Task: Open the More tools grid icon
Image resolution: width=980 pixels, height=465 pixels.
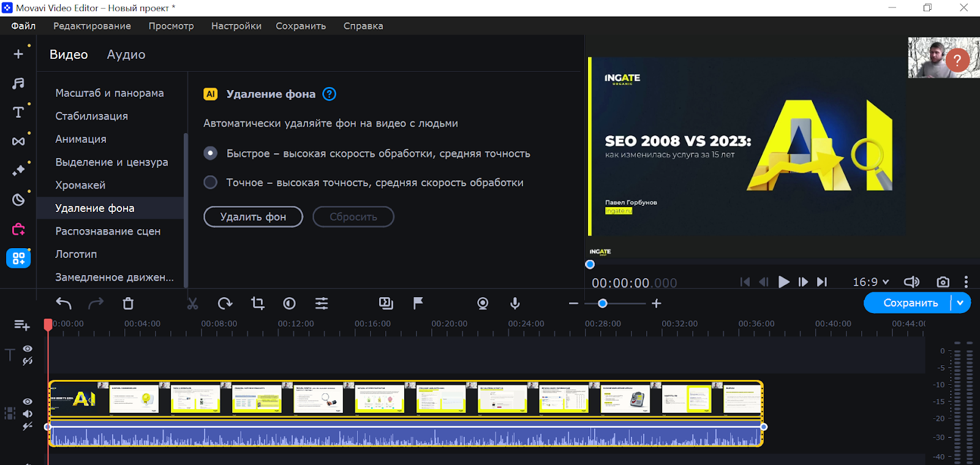Action: (x=18, y=259)
